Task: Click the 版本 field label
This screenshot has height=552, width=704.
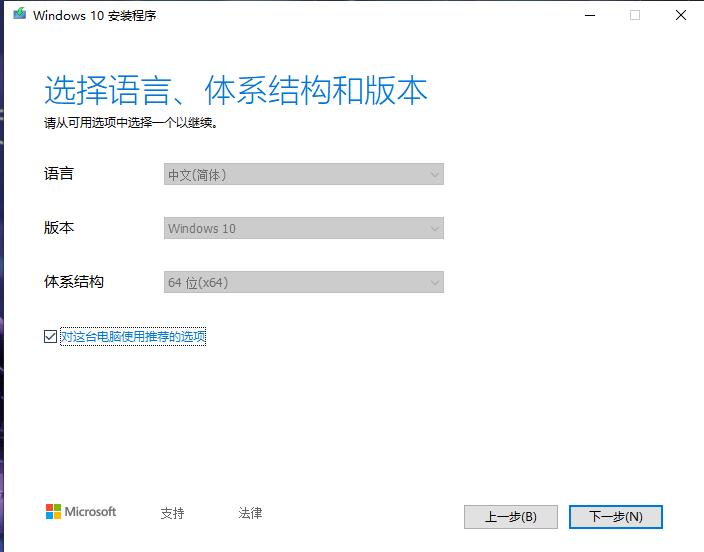Action: click(x=59, y=227)
